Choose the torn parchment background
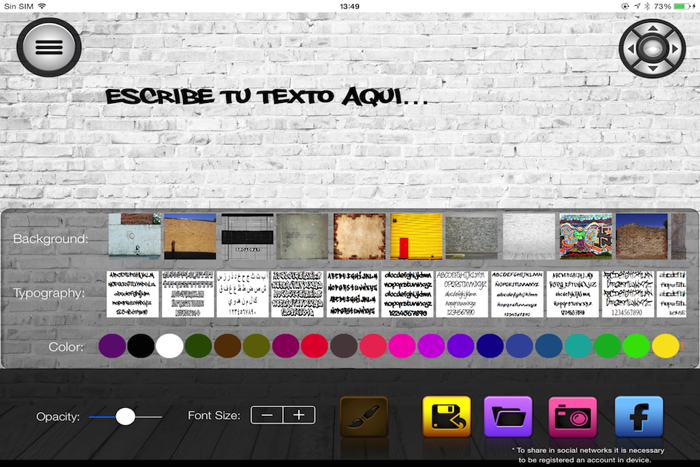The width and height of the screenshot is (700, 467). pos(359,236)
